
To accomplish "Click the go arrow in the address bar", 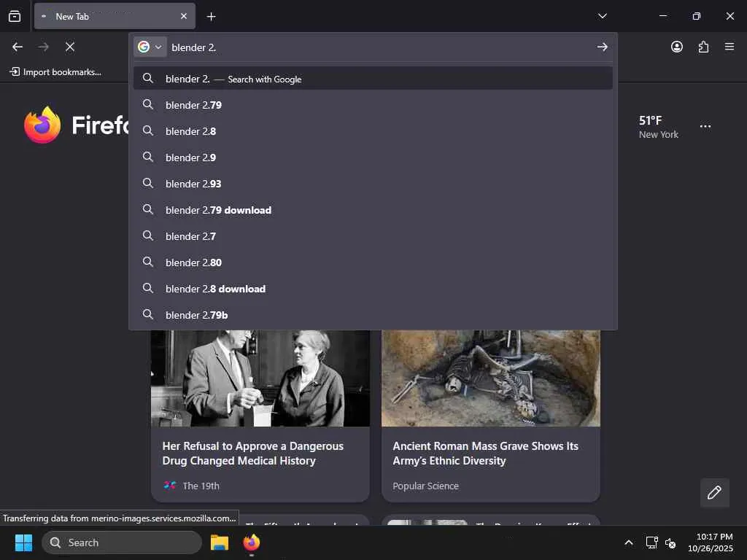I will pyautogui.click(x=602, y=47).
